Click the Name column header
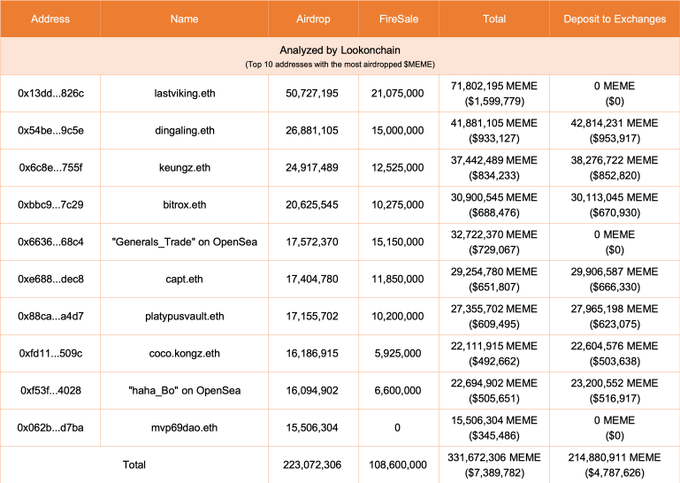Image resolution: width=680 pixels, height=483 pixels. pos(185,19)
